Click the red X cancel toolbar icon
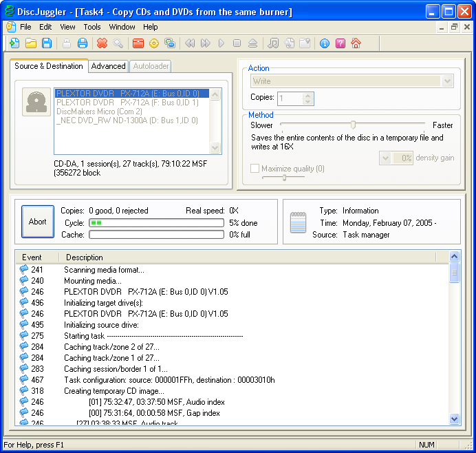This screenshot has height=453, width=476. [x=102, y=43]
